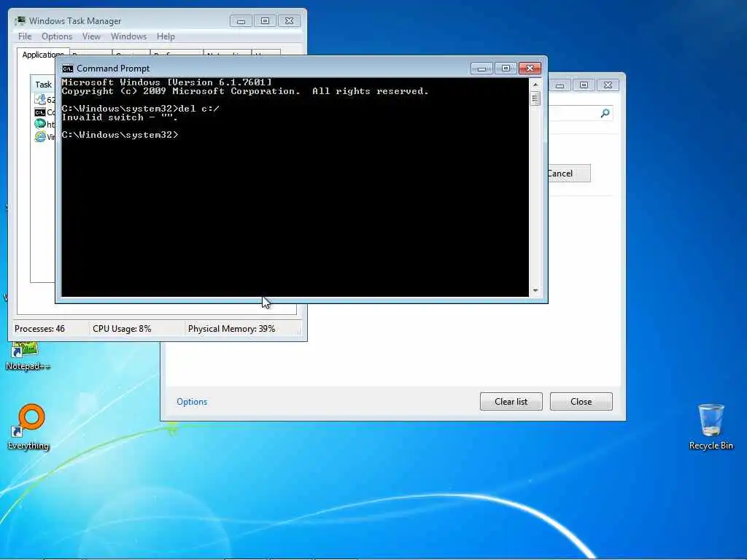Screen dimensions: 747x560
Task: Maximize the Windows Task Manager window
Action: coord(265,21)
